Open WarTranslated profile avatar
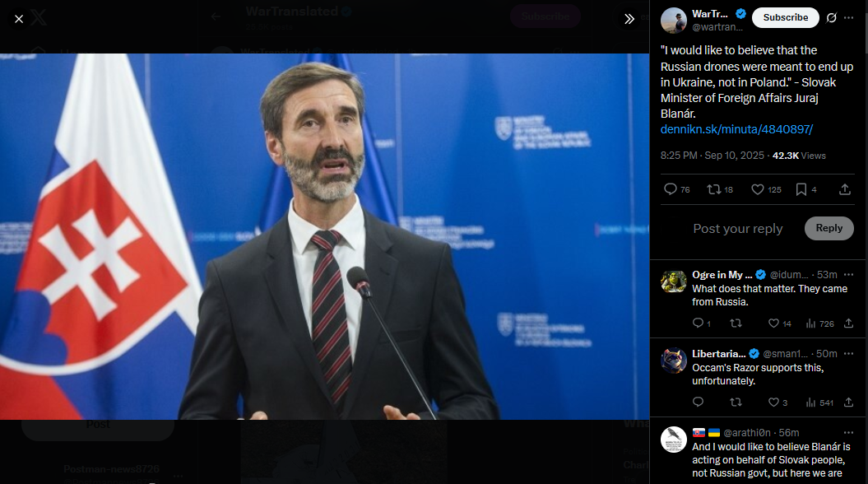This screenshot has width=868, height=484. tap(673, 21)
